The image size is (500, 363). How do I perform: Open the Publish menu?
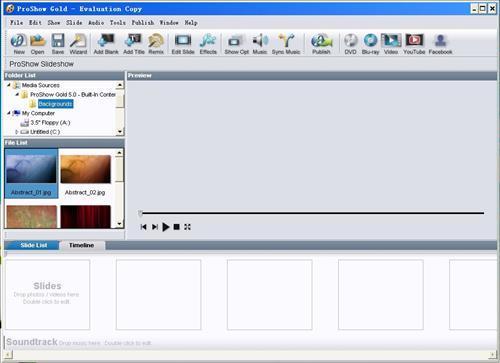(x=143, y=23)
